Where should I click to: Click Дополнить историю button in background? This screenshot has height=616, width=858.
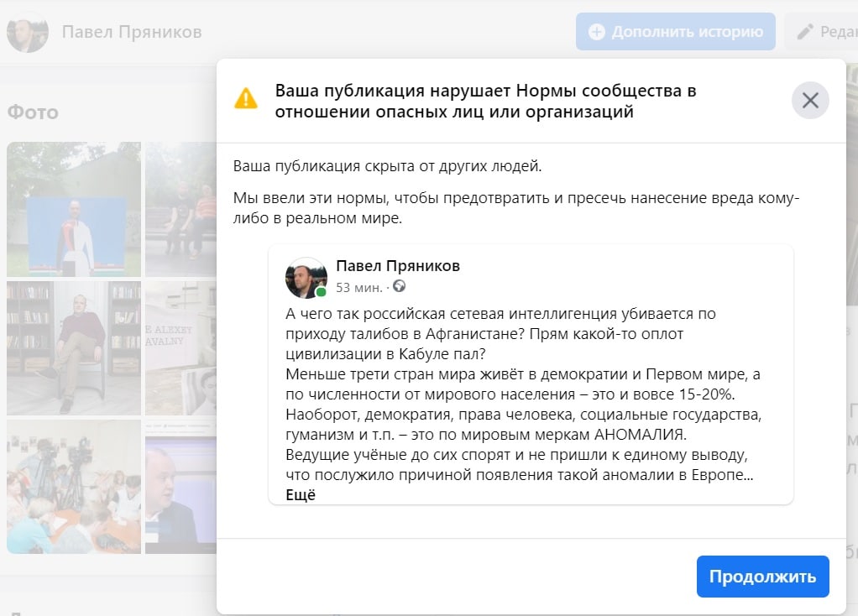pyautogui.click(x=675, y=32)
